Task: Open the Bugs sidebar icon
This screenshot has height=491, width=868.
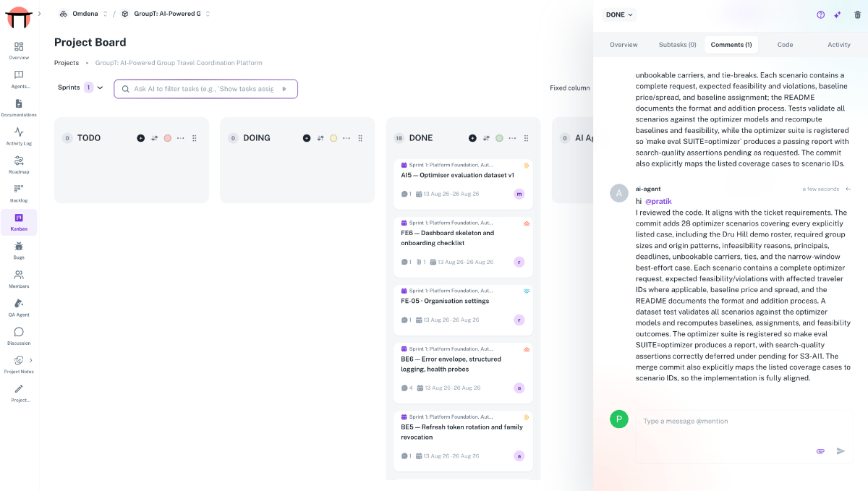Action: [x=19, y=247]
